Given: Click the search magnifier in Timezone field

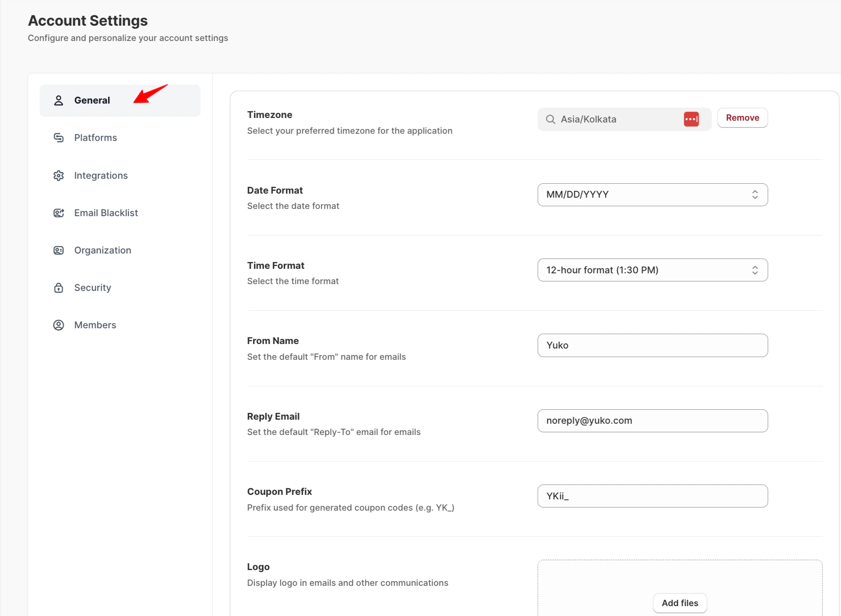Looking at the screenshot, I should pos(550,119).
